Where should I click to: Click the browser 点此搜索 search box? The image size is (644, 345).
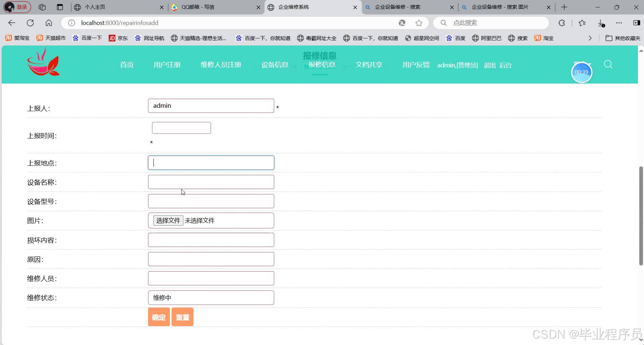(491, 23)
